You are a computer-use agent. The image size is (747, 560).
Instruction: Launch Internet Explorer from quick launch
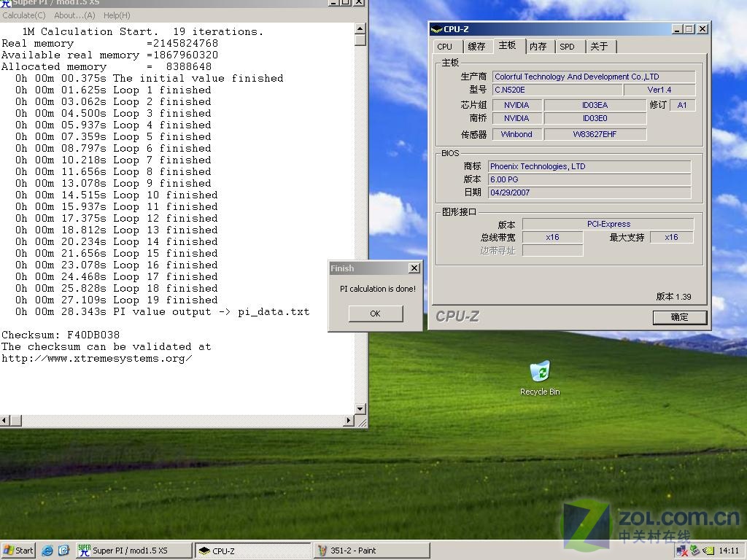pyautogui.click(x=47, y=551)
